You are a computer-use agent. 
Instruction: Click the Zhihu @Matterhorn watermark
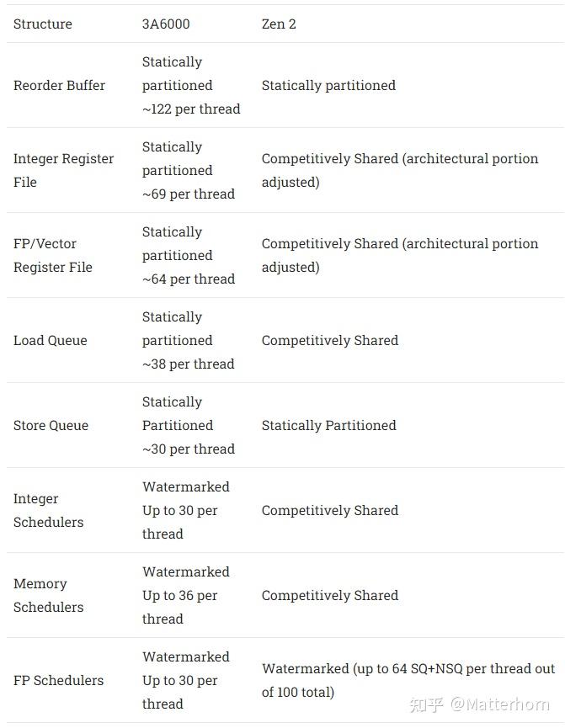(x=479, y=704)
